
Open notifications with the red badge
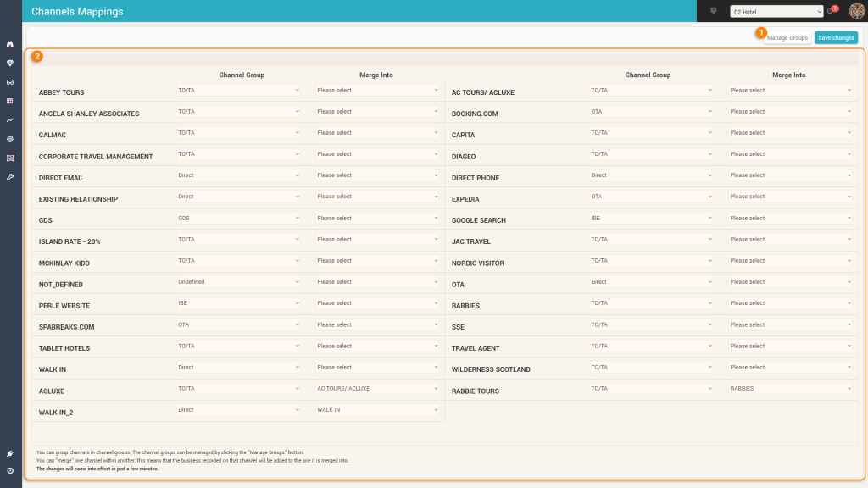click(x=832, y=10)
